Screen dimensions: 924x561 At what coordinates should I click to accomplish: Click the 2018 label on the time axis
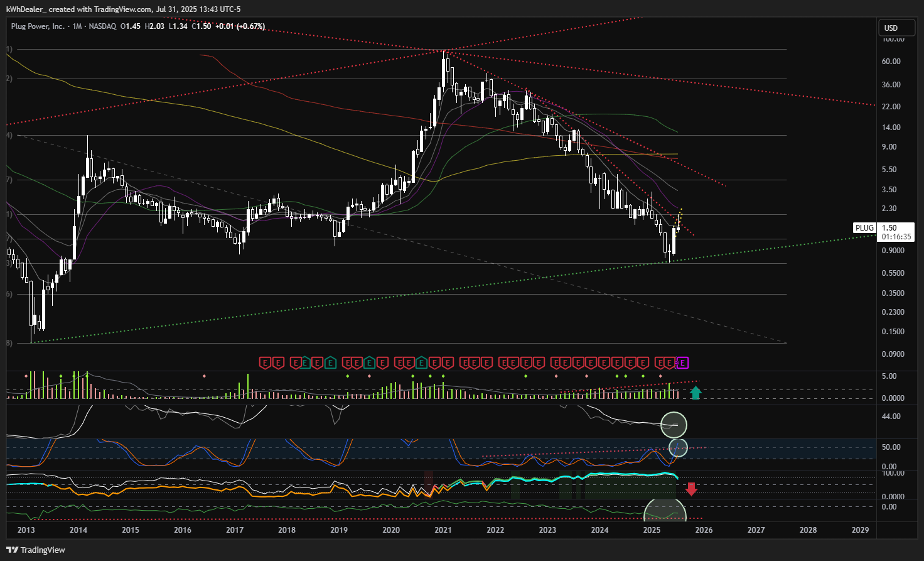coord(287,530)
